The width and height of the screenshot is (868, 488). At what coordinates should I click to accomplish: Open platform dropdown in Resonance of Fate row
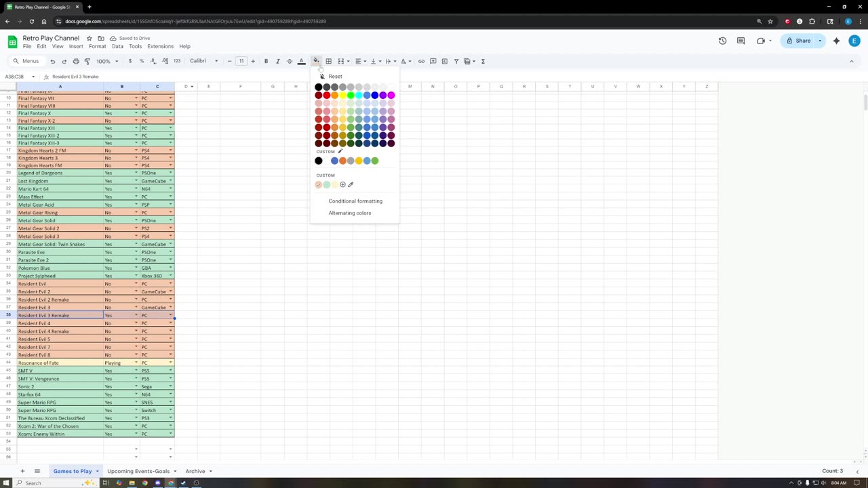tap(170, 363)
